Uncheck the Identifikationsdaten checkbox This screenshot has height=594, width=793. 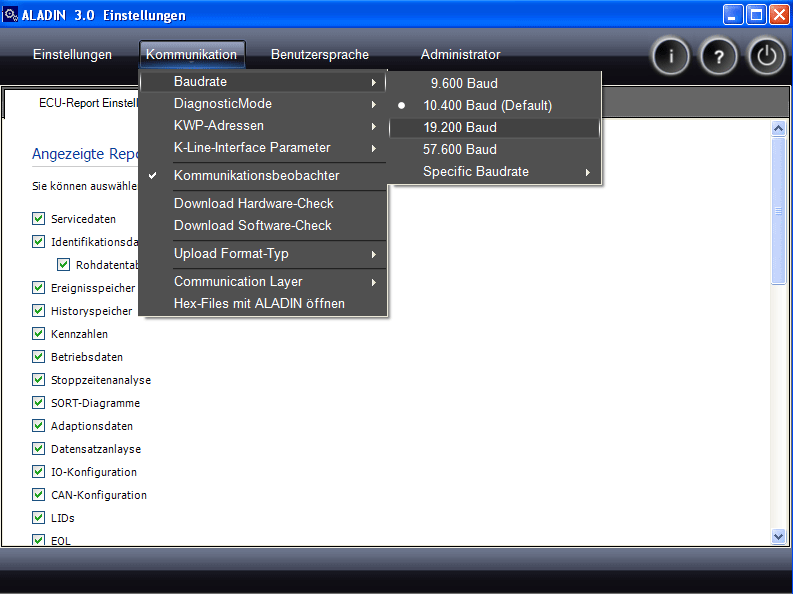(38, 242)
